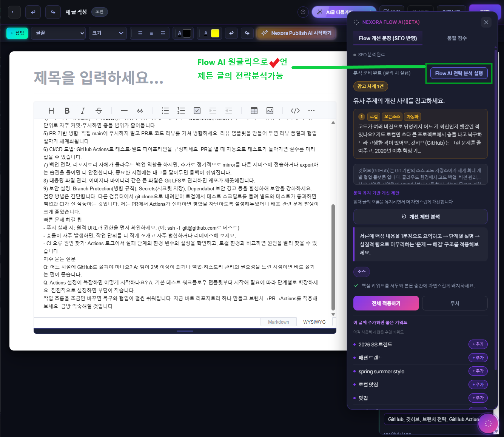The height and width of the screenshot is (437, 504).
Task: Select the Flow 개선 문장 (SEO 반영) tab
Action: [388, 38]
